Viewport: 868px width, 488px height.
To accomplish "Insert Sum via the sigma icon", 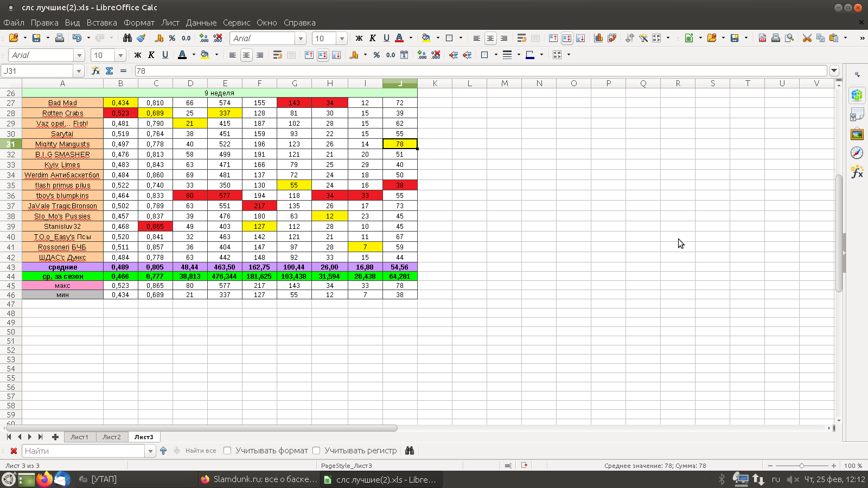I will point(109,71).
